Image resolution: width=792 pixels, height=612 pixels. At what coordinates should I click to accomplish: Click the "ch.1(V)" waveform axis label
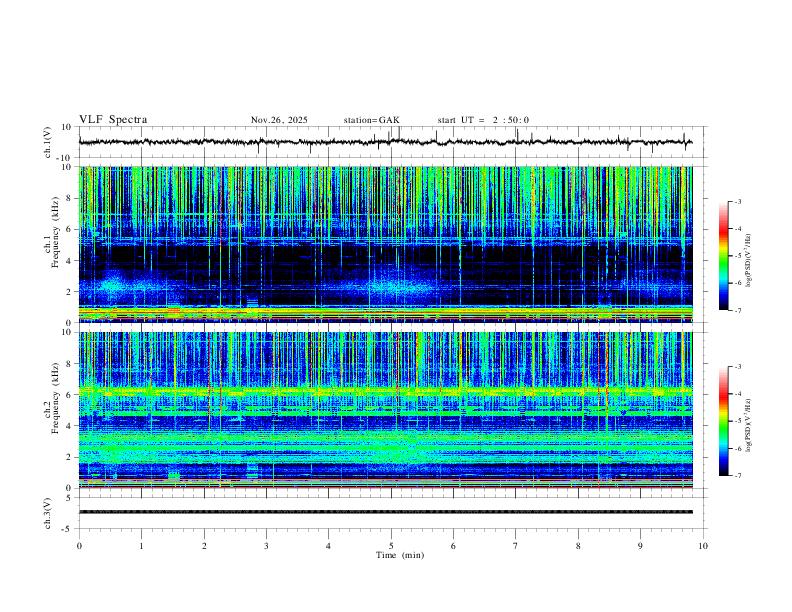(48, 142)
